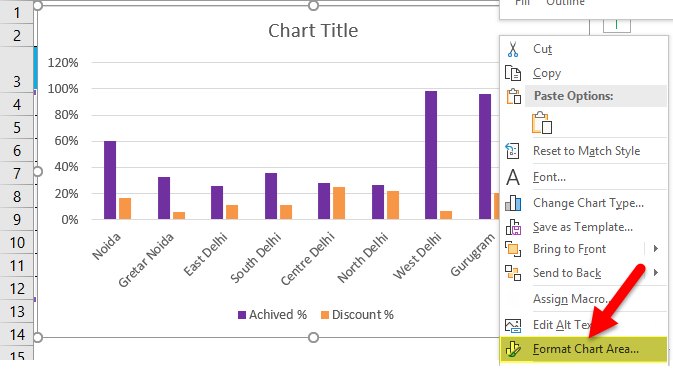Click chart's left middle sizing handle
The image size is (673, 374).
pyautogui.click(x=38, y=172)
